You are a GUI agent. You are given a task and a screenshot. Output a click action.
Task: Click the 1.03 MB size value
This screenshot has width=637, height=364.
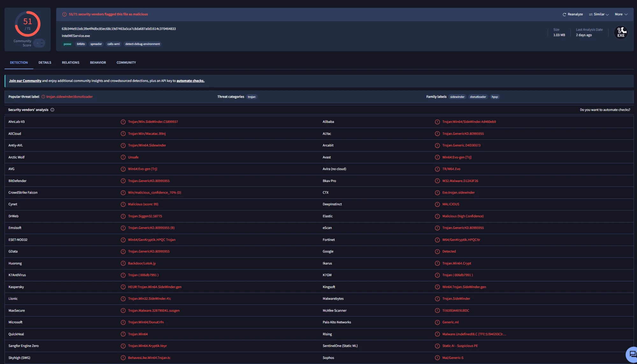[x=559, y=35]
